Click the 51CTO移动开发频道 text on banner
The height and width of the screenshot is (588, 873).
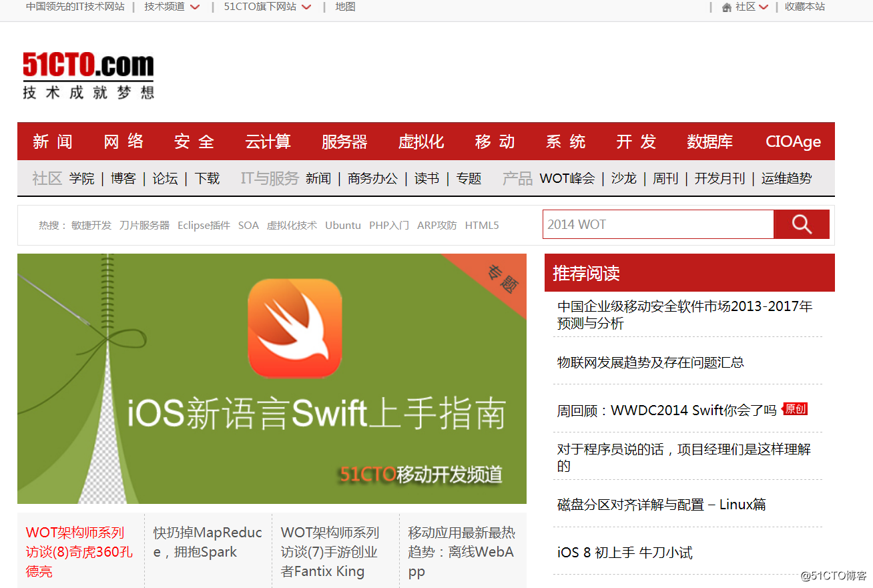[420, 474]
